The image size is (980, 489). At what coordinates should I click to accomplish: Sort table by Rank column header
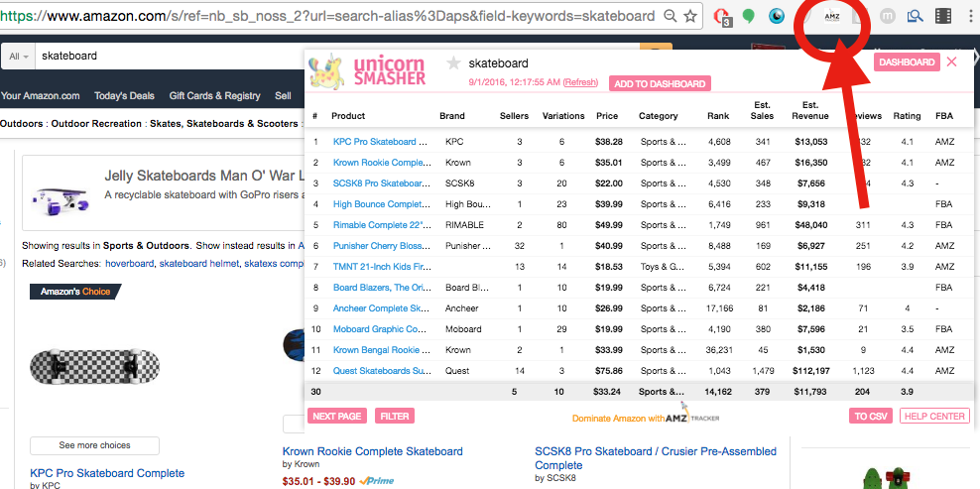[x=718, y=116]
